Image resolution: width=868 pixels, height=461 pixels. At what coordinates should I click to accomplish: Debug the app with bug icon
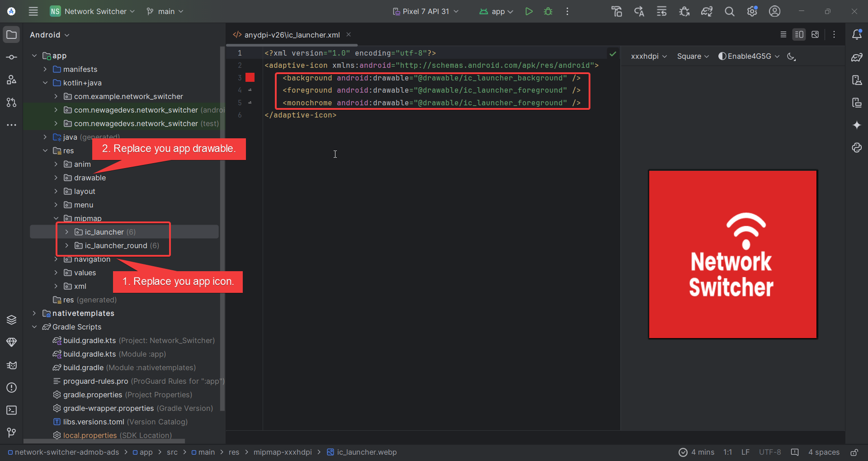pyautogui.click(x=548, y=11)
